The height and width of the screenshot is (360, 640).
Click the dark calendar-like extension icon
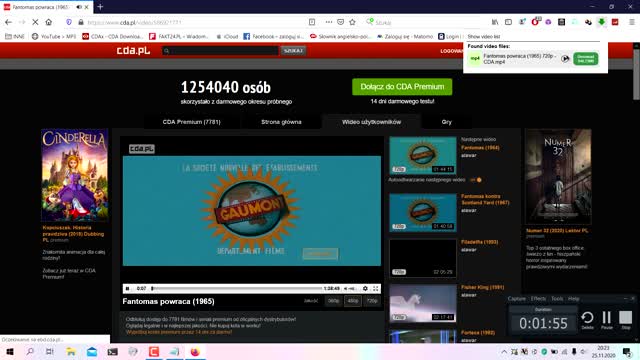coord(562,22)
